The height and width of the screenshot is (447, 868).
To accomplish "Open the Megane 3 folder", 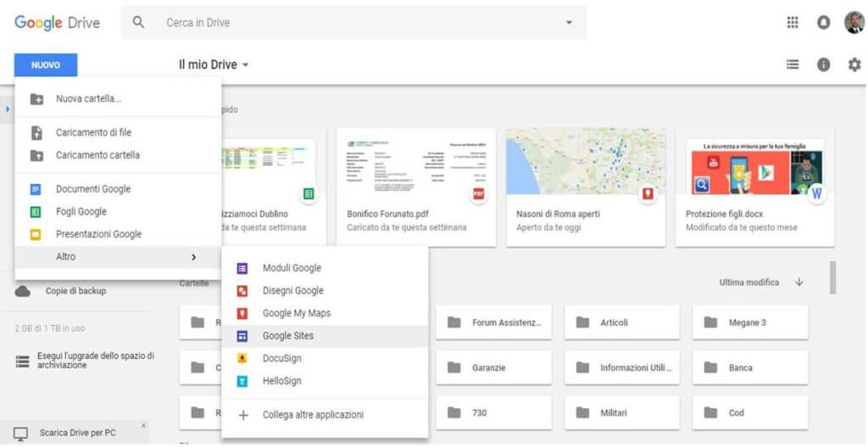I will [x=750, y=322].
